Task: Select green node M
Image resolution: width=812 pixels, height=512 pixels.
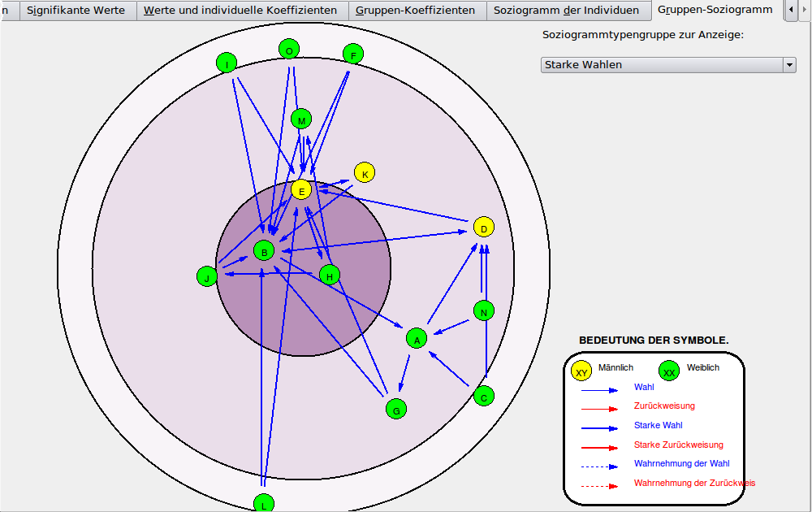Action: pyautogui.click(x=301, y=119)
